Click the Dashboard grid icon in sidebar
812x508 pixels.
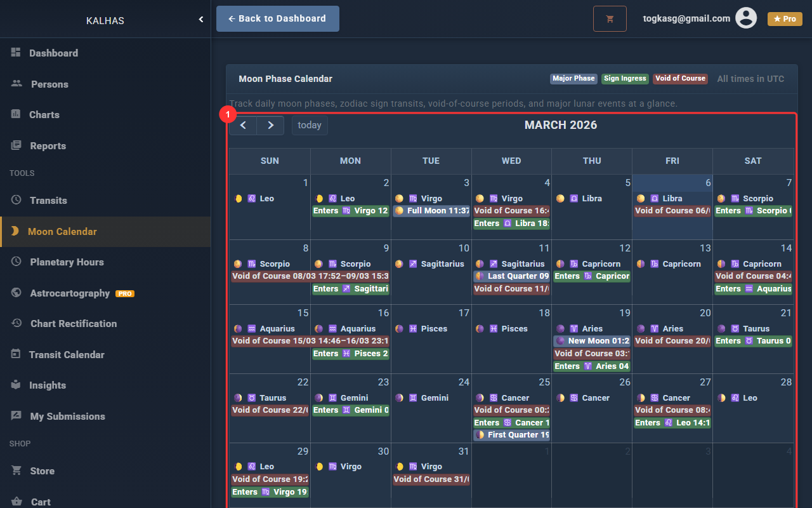click(16, 53)
